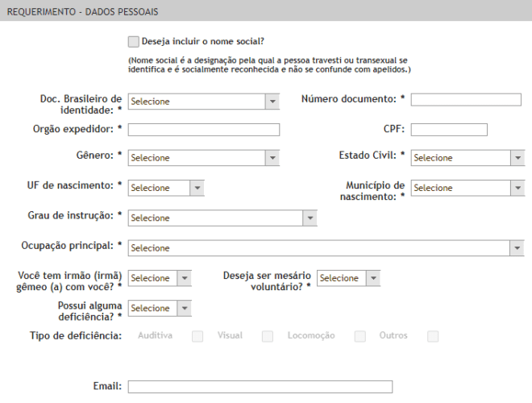
Task: Tick the 'Deseja incluir o nome social?' checkbox
Action: (133, 42)
